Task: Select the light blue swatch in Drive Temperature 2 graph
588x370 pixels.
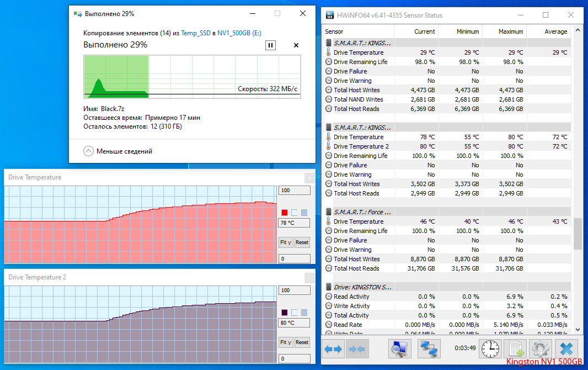Action: (x=304, y=313)
